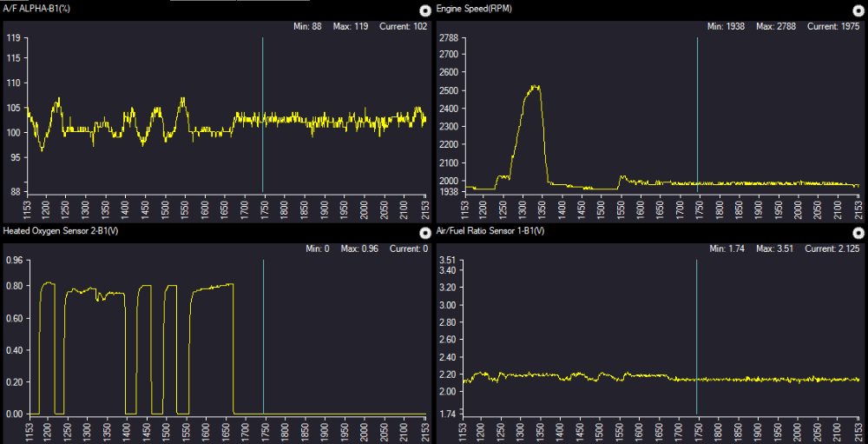Click the 2500 label on Engine Speed axis
Viewport: 868px width, 444px height.
coord(450,90)
